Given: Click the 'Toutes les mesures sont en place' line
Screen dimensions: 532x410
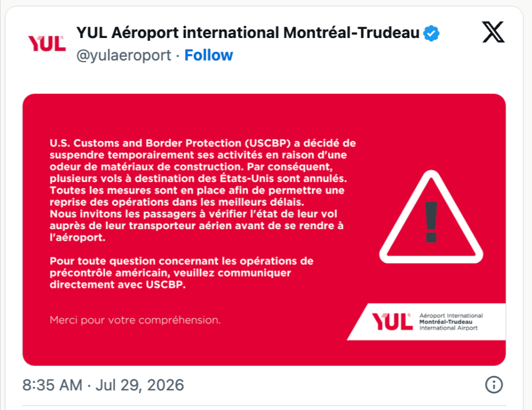Looking at the screenshot, I should coord(197,190).
